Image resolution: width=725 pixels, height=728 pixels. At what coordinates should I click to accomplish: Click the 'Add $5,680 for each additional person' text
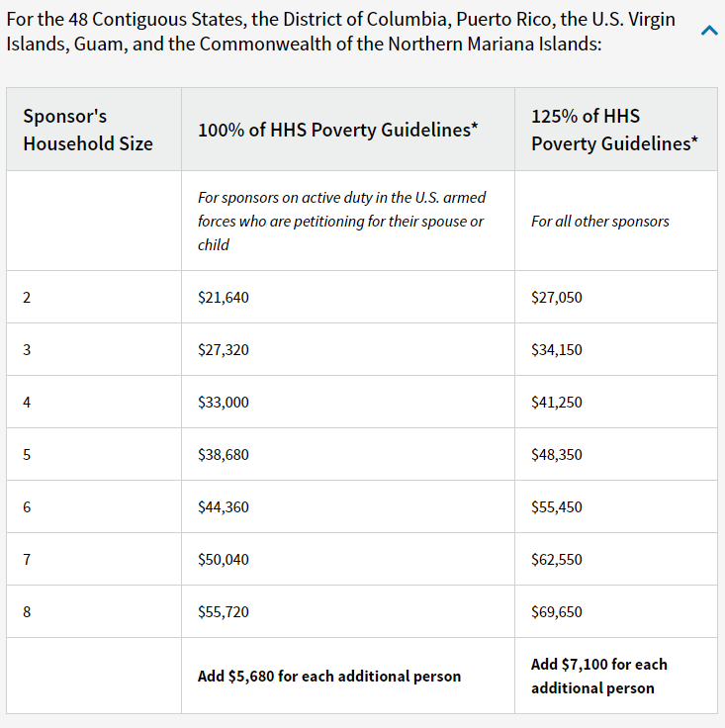[329, 676]
